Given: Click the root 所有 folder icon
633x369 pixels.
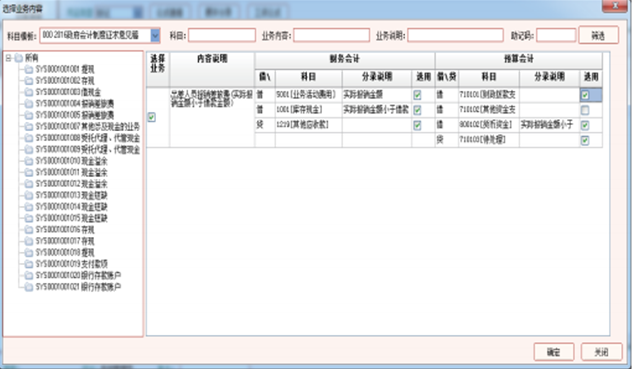Looking at the screenshot, I should (19, 58).
